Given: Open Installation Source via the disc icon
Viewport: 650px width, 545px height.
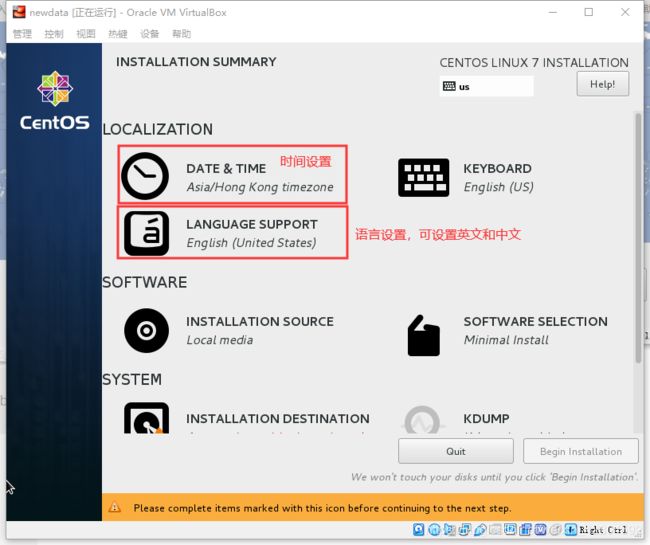Looking at the screenshot, I should [146, 330].
